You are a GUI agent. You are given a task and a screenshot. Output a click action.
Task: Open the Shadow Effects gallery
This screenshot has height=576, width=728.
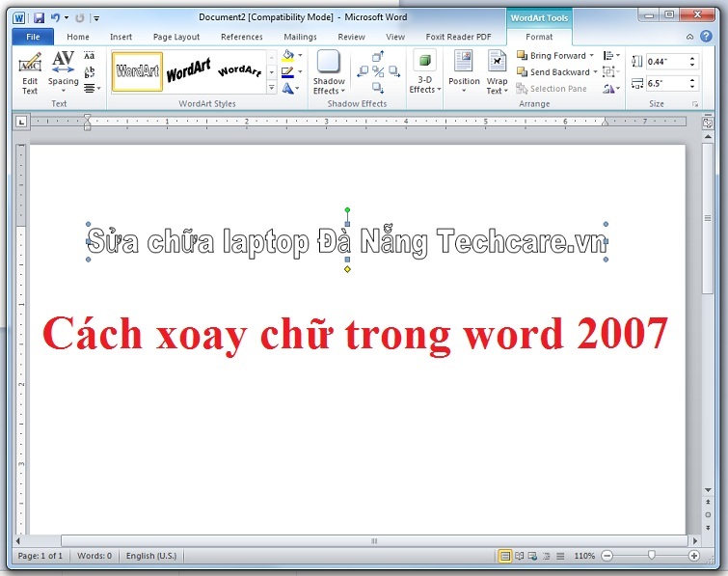[329, 73]
